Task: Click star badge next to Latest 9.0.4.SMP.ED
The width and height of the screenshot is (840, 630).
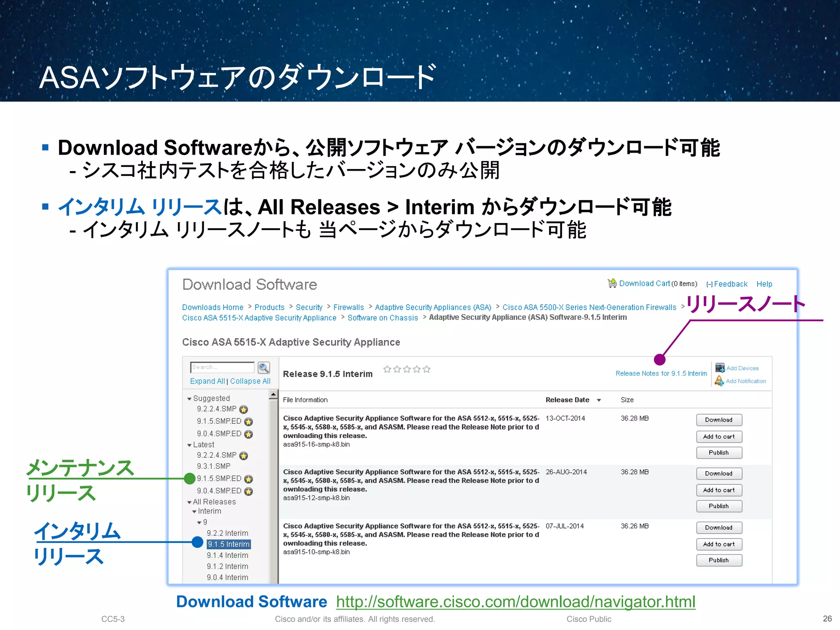Action: (249, 491)
